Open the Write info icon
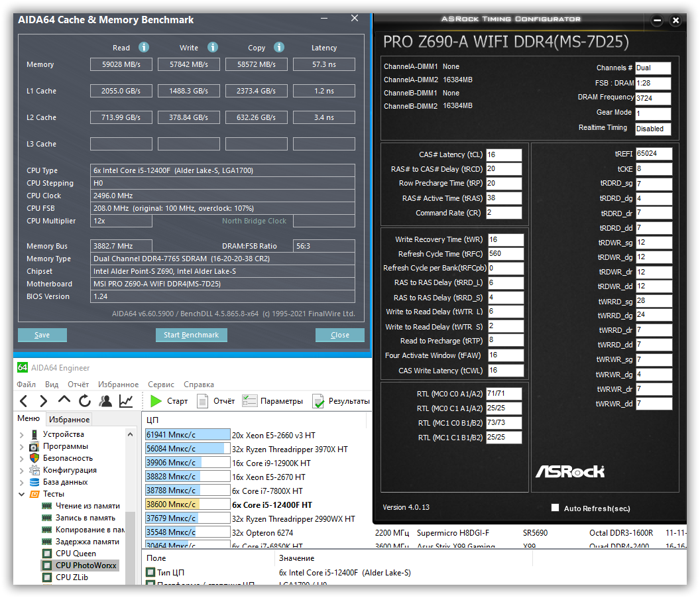 [x=213, y=47]
